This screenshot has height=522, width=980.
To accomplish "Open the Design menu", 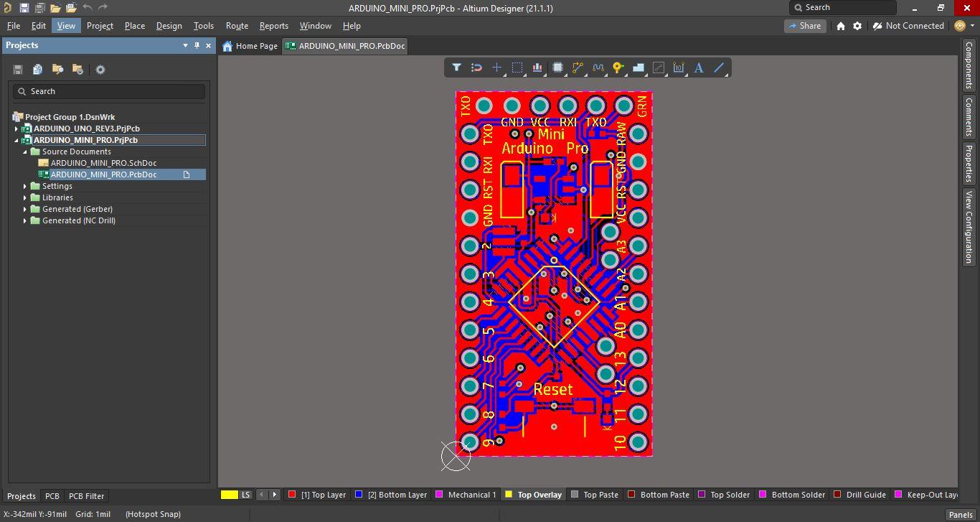I will click(169, 26).
